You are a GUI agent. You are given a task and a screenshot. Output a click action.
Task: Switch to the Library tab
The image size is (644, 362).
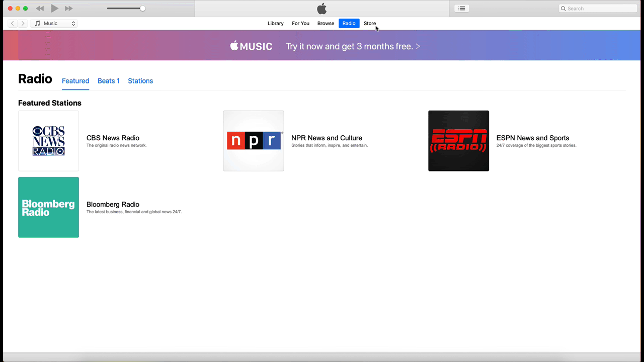[x=276, y=23]
